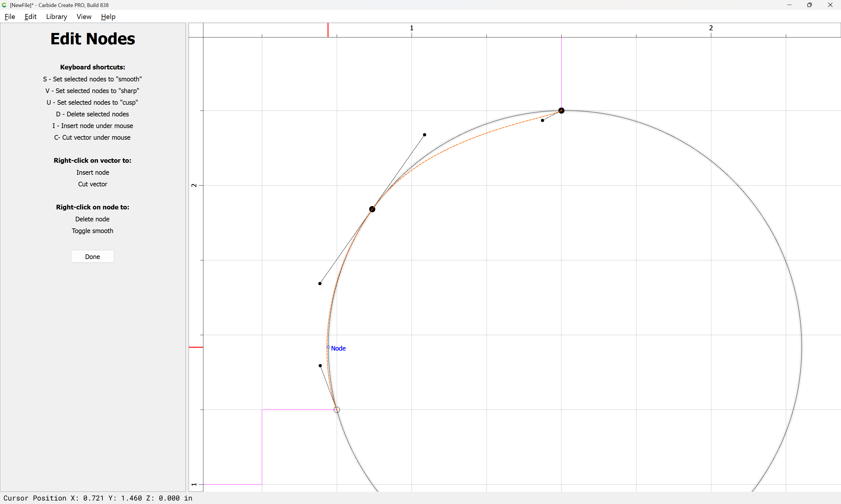The width and height of the screenshot is (841, 504).
Task: Click the small handle near the top node
Action: pos(543,120)
